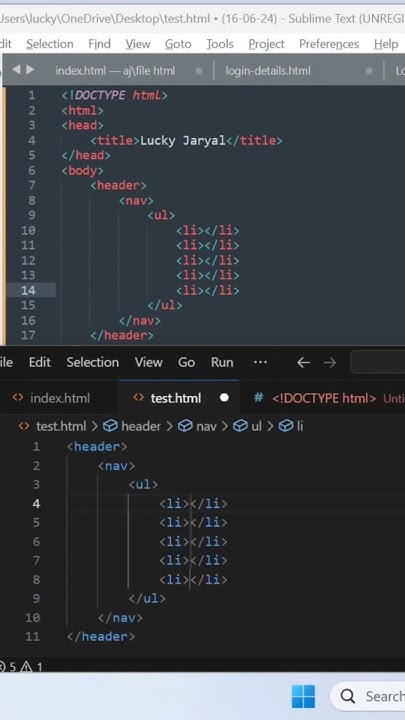Screen dimensions: 405x720
Task: Click hash icon on <!DOCTYPE html> tab
Action: [259, 398]
